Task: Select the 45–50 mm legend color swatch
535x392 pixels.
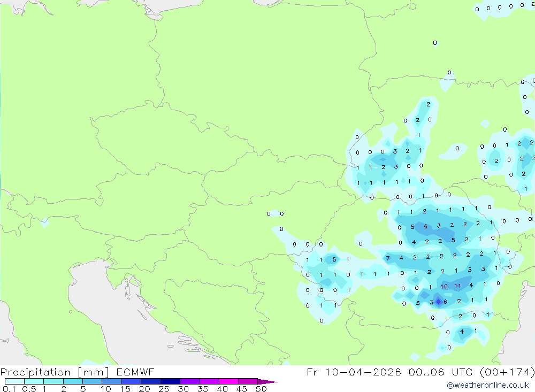Action: (248, 381)
